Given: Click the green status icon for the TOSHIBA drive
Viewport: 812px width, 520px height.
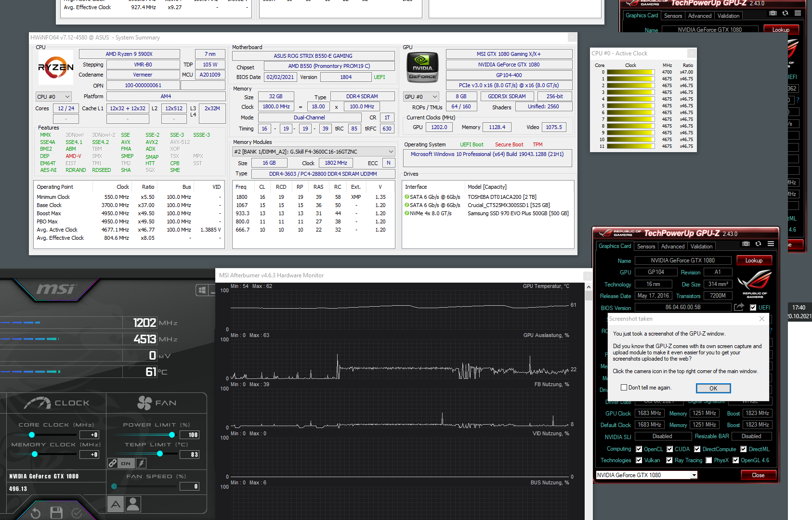Looking at the screenshot, I should point(407,197).
